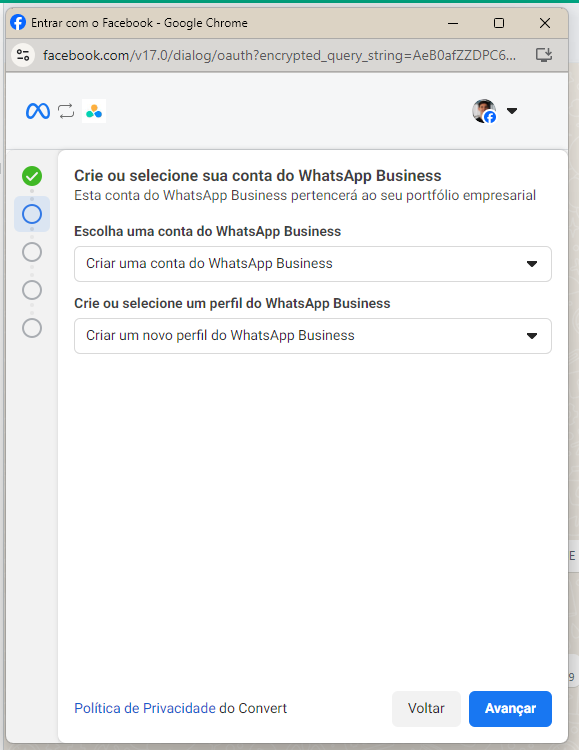
Task: Select the fourth step circle in sidebar
Action: 32,290
